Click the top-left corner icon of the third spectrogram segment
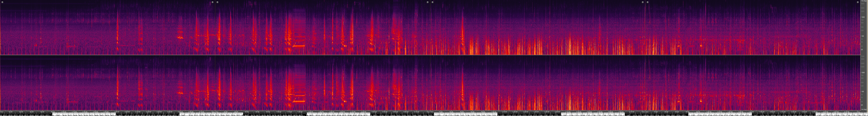Viewport: 868px width, 116px height. point(433,2)
